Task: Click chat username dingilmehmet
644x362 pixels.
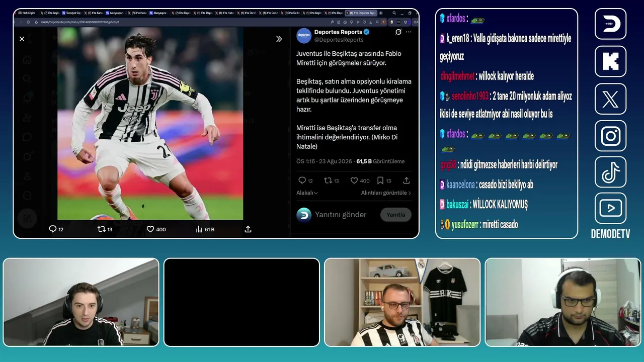Action: tap(457, 76)
